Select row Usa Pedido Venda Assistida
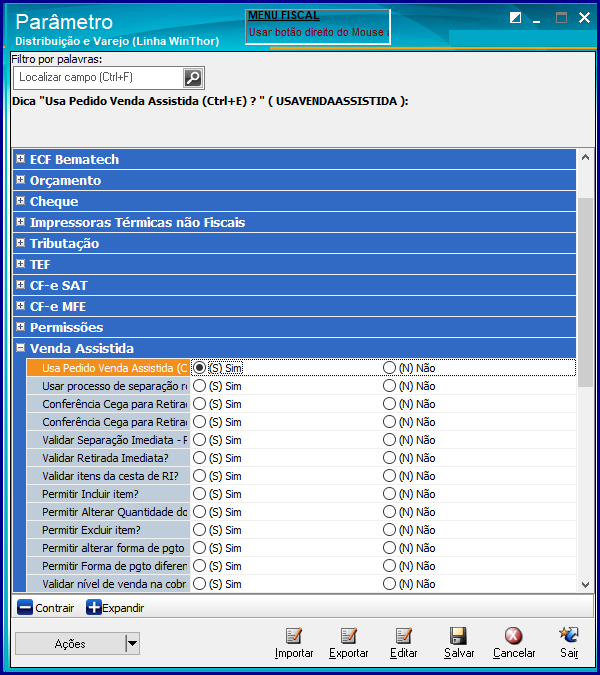The height and width of the screenshot is (675, 600). tap(108, 368)
